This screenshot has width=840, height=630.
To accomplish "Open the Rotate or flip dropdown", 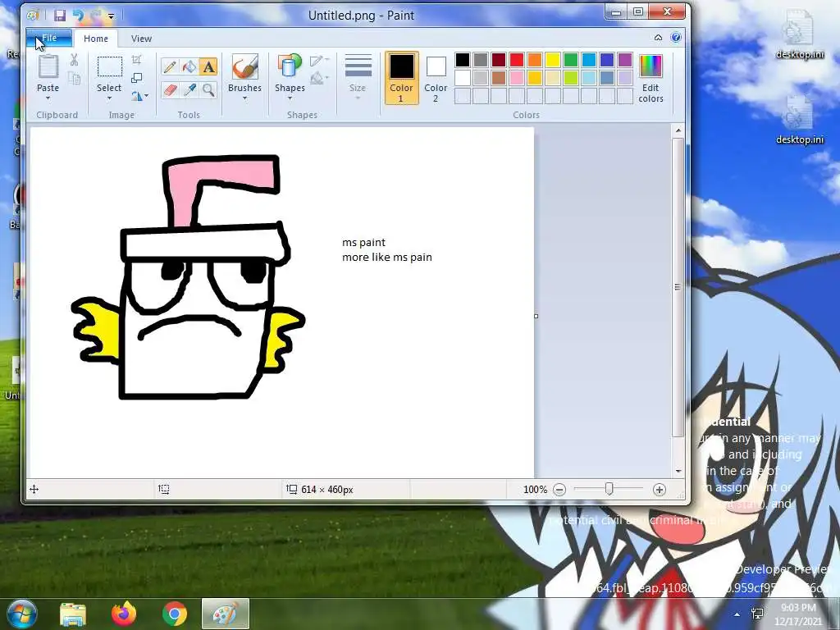I will [139, 96].
